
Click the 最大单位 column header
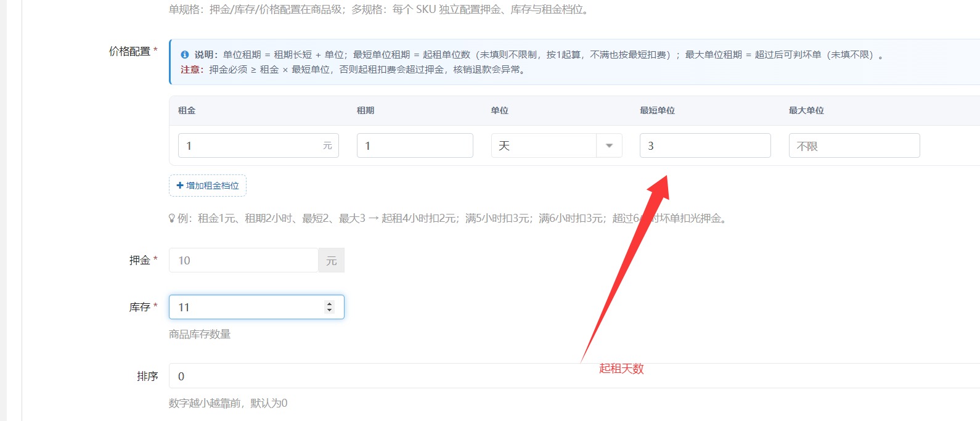[x=806, y=110]
